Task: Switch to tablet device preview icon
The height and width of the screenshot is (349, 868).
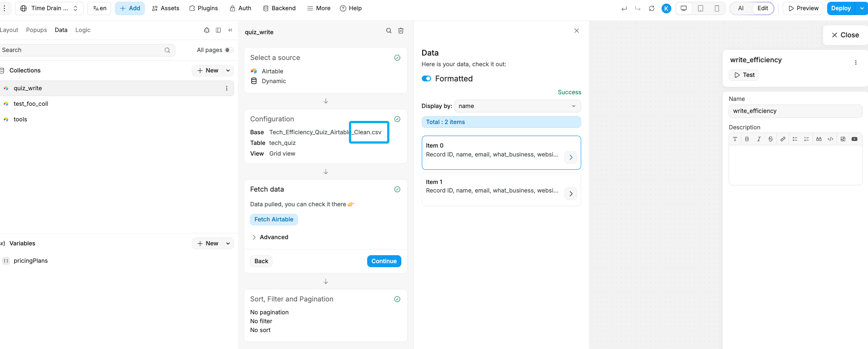Action: click(700, 8)
